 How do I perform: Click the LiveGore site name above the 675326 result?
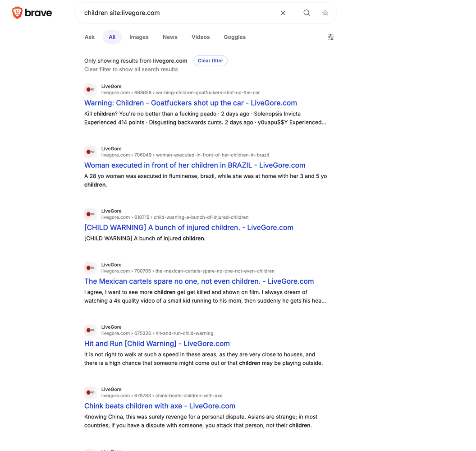tap(111, 327)
